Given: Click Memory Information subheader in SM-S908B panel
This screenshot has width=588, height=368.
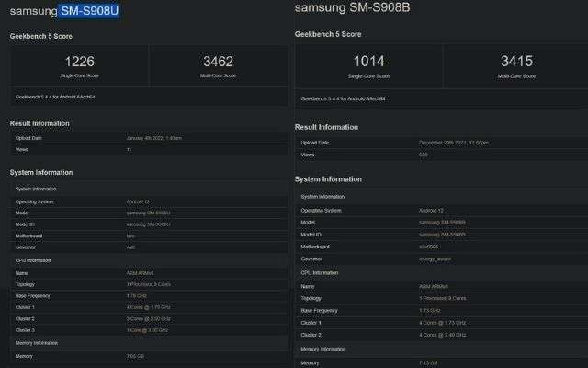Looking at the screenshot, I should 323,350.
